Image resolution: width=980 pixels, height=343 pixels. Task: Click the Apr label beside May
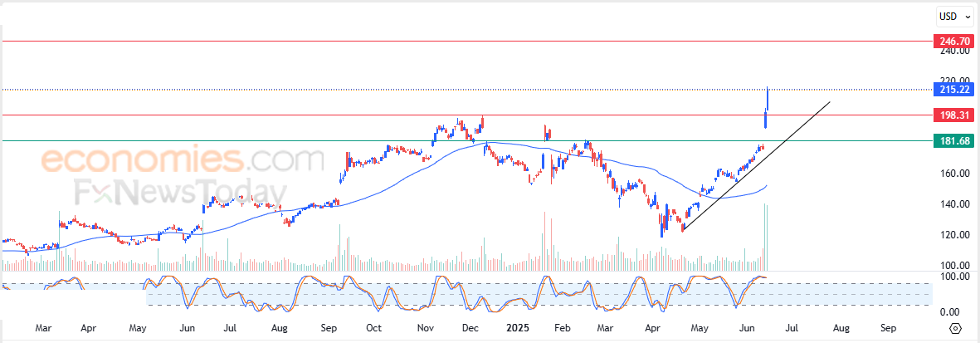pyautogui.click(x=88, y=328)
